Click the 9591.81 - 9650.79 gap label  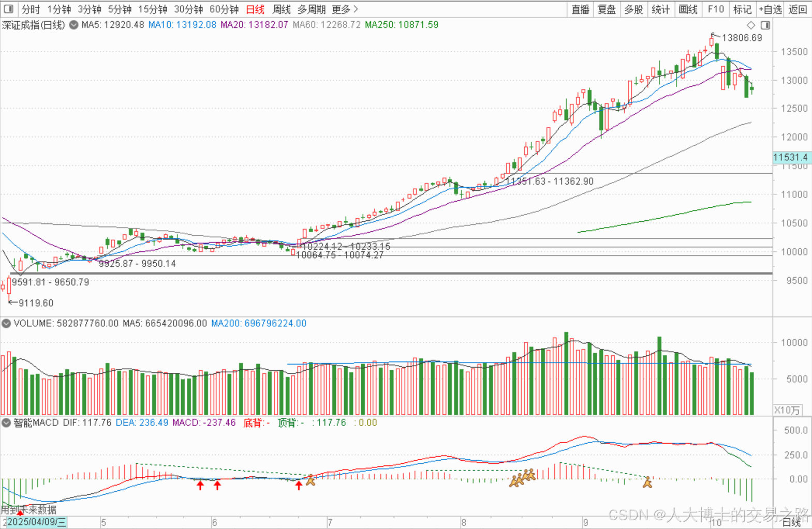pyautogui.click(x=51, y=282)
